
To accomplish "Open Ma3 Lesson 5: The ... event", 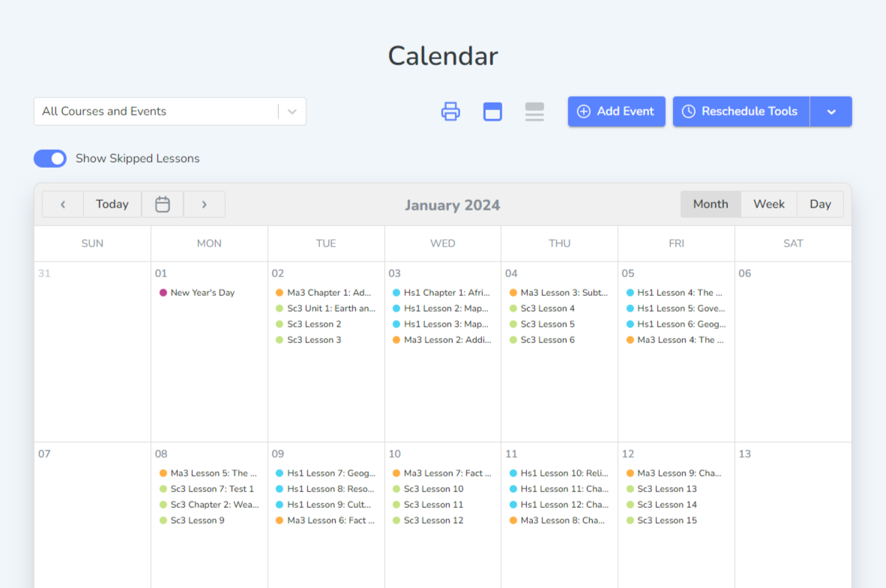I will click(208, 473).
